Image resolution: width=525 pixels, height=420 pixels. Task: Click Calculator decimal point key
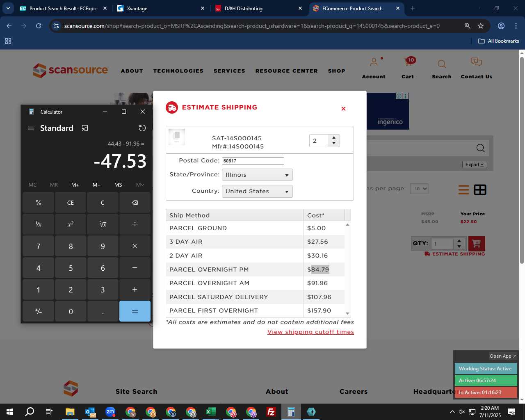(x=103, y=311)
